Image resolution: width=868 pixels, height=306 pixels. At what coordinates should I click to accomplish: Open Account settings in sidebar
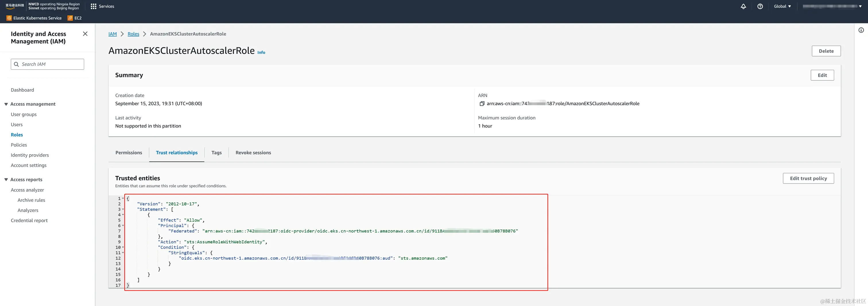click(x=29, y=165)
